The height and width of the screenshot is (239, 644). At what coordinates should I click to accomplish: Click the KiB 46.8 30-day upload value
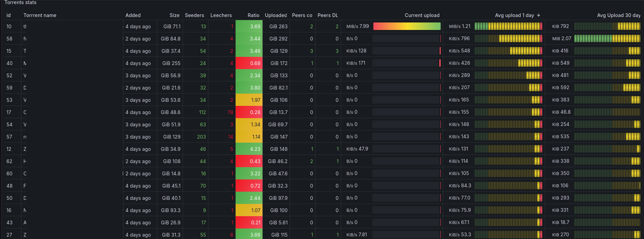[x=561, y=112]
